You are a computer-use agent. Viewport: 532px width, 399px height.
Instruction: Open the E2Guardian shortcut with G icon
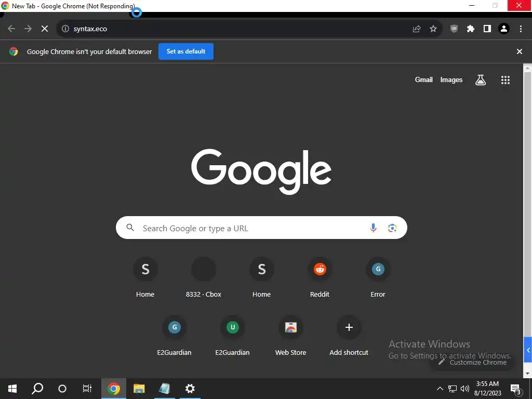pos(175,335)
